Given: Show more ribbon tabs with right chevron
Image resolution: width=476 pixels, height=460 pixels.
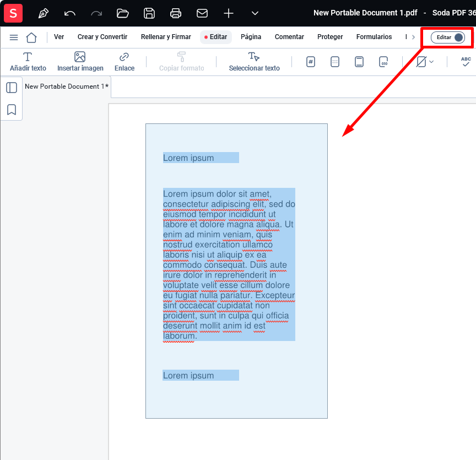Looking at the screenshot, I should [413, 37].
